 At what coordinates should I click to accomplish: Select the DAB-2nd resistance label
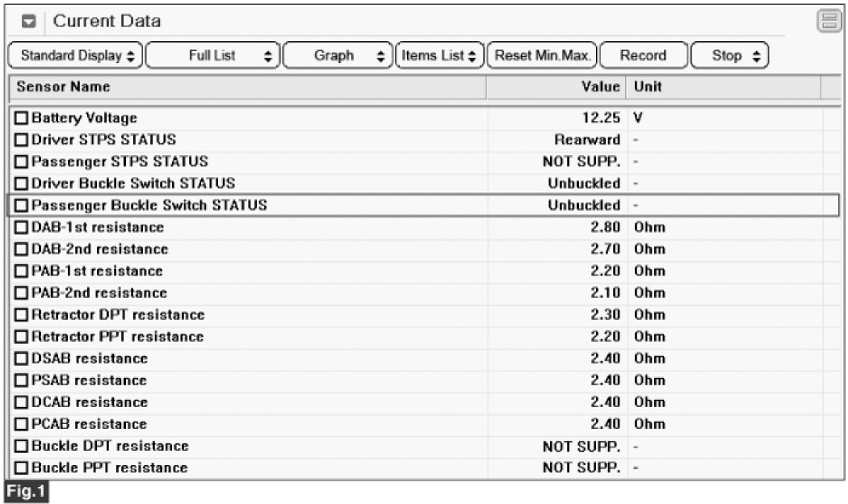[99, 250]
